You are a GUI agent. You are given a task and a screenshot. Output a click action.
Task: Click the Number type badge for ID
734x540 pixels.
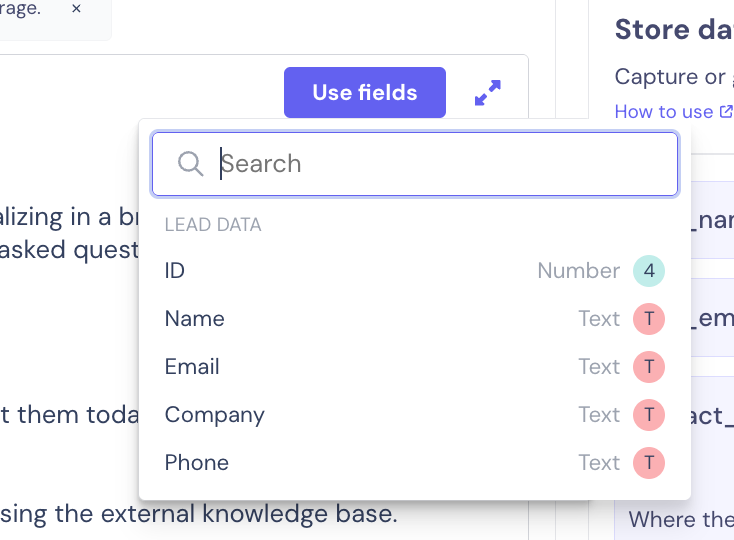pyautogui.click(x=649, y=271)
